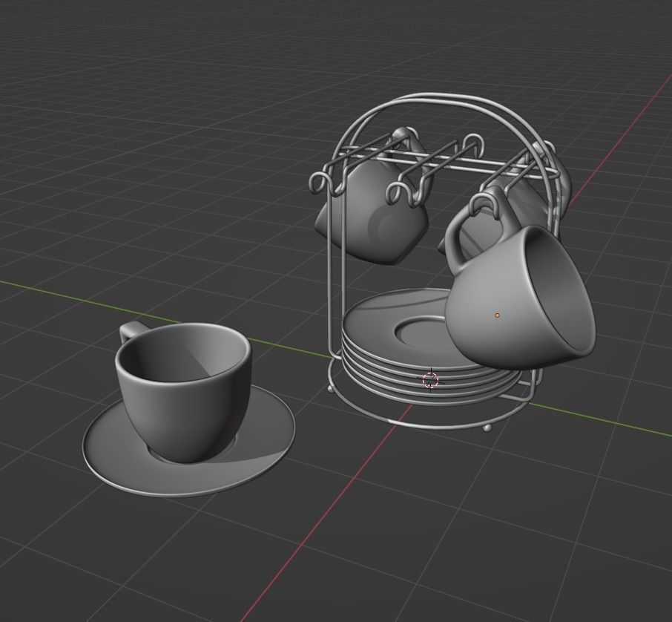Image resolution: width=672 pixels, height=622 pixels.
Task: Select the orange origin dot on the large cup
Action: (495, 314)
